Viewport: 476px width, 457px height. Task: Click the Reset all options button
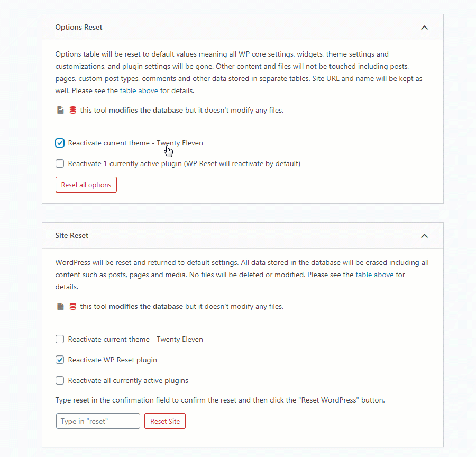[86, 185]
